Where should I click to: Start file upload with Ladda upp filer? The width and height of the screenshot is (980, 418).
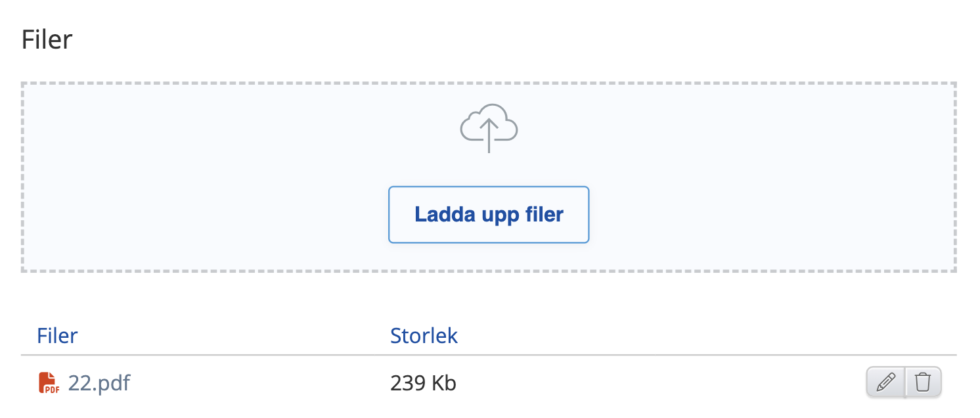tap(489, 215)
